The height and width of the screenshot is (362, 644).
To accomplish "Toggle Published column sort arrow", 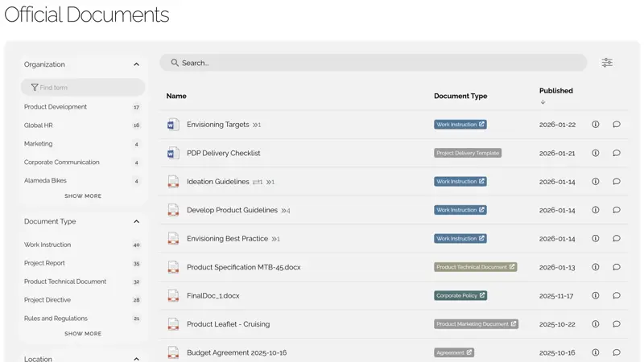I will (x=543, y=102).
